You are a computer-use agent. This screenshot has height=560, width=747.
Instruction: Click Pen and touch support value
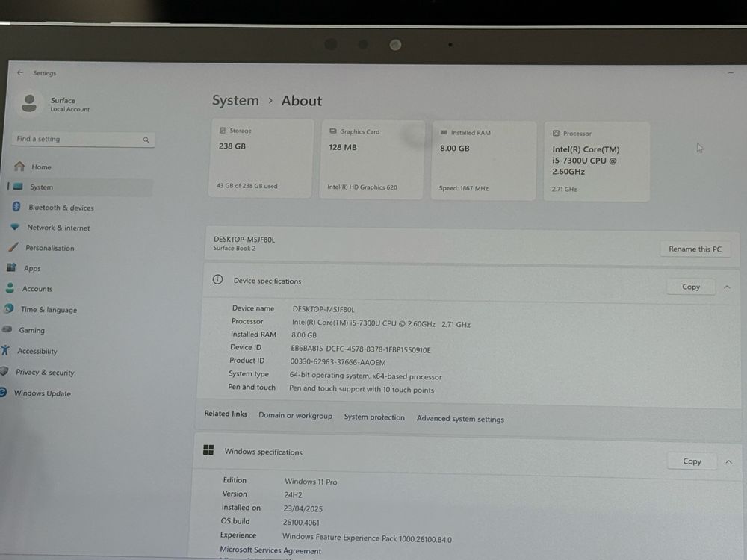click(x=362, y=389)
